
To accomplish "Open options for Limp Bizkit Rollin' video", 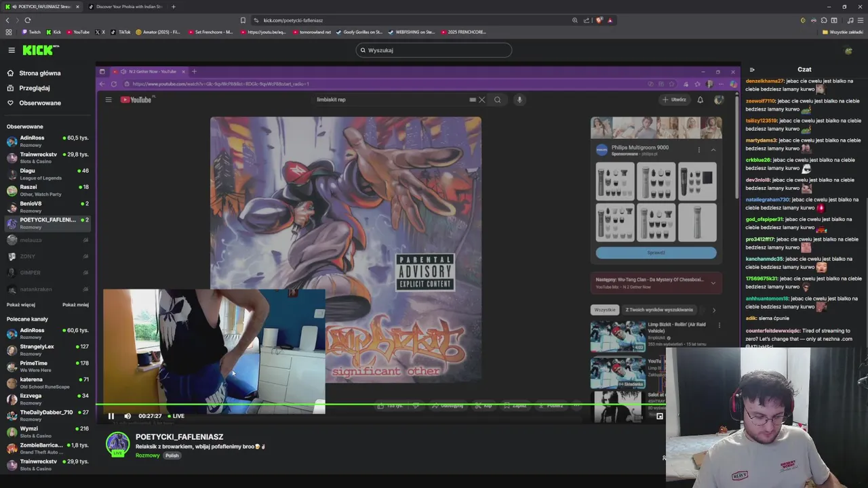I will point(719,325).
